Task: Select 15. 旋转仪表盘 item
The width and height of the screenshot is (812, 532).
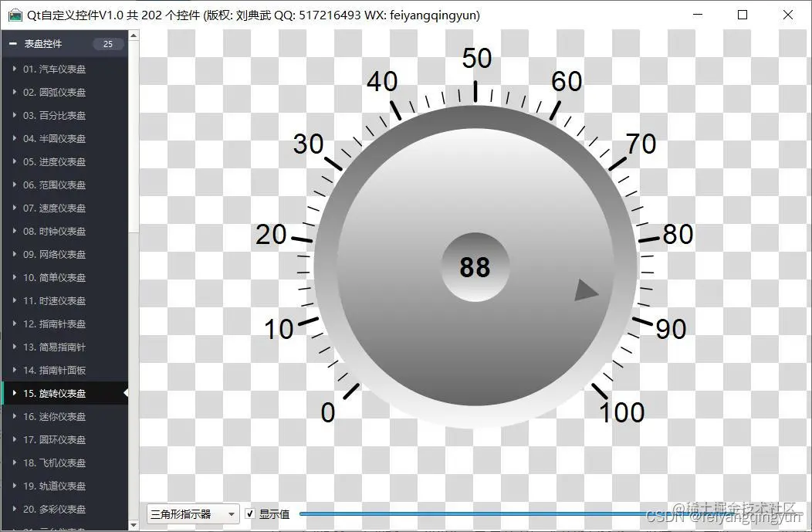Action: pos(65,393)
